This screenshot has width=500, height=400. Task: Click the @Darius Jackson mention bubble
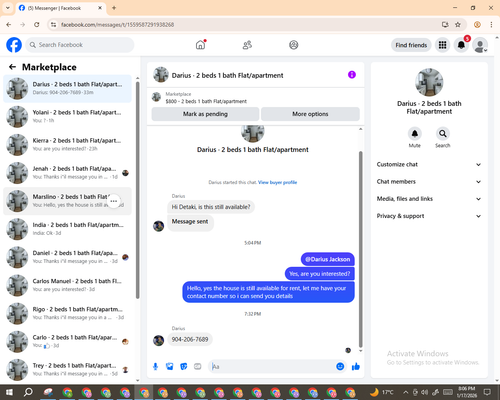click(x=328, y=259)
